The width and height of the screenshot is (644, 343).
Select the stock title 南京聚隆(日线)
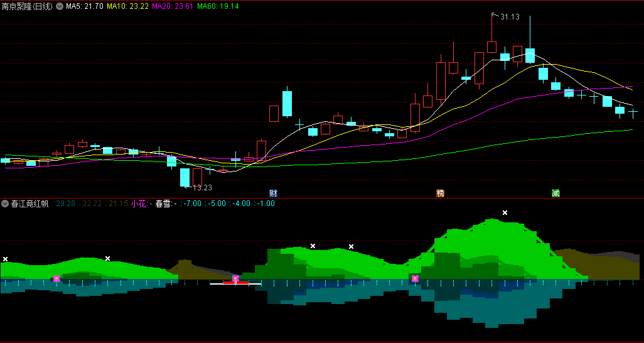(27, 6)
